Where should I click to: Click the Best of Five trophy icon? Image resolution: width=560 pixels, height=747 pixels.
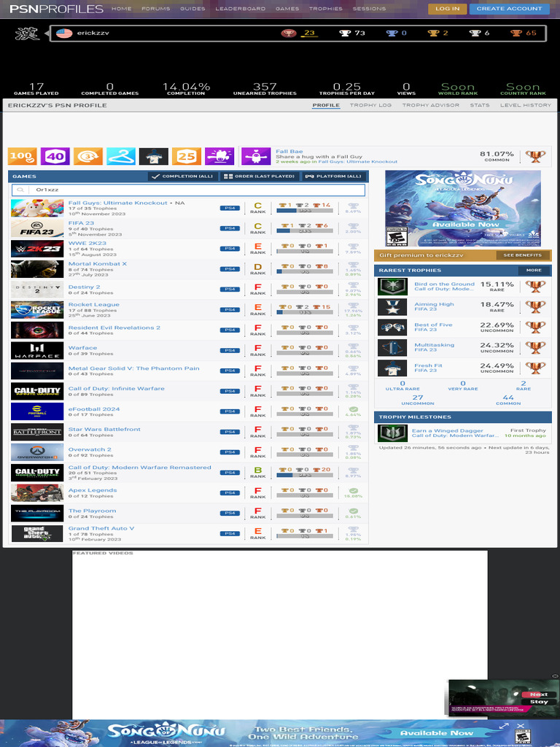[x=393, y=328]
